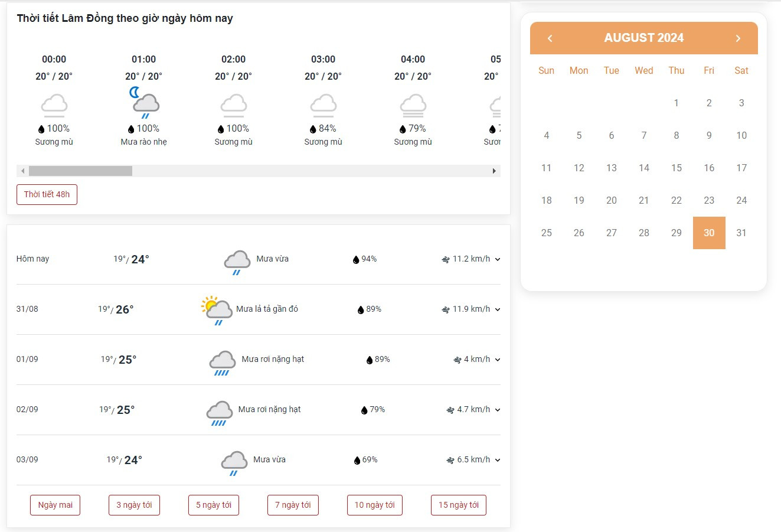Click the wind icon beside 11.2 km/h

[x=446, y=260]
